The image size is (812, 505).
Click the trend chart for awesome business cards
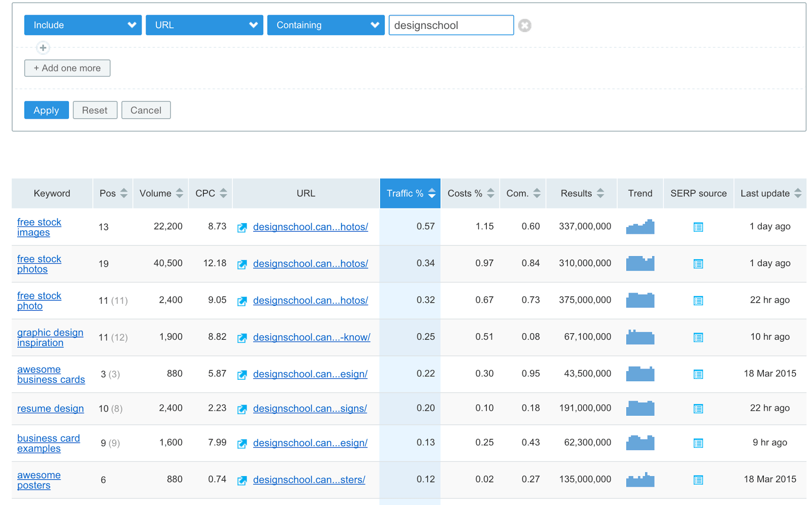point(640,374)
